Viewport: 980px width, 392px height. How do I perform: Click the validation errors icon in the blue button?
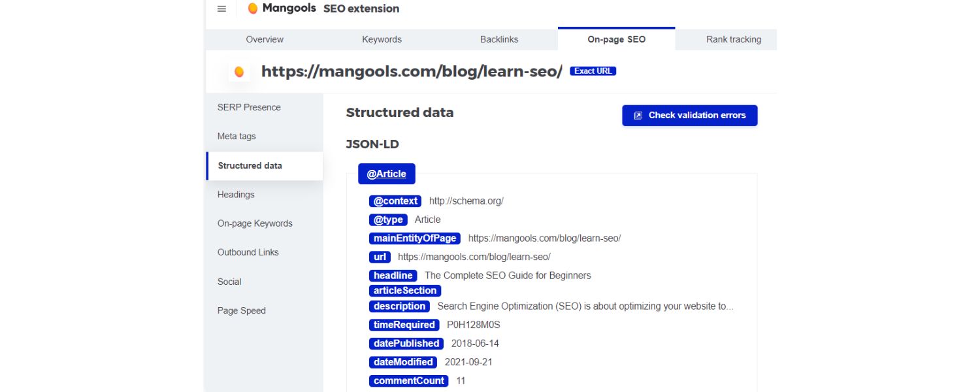pyautogui.click(x=638, y=115)
